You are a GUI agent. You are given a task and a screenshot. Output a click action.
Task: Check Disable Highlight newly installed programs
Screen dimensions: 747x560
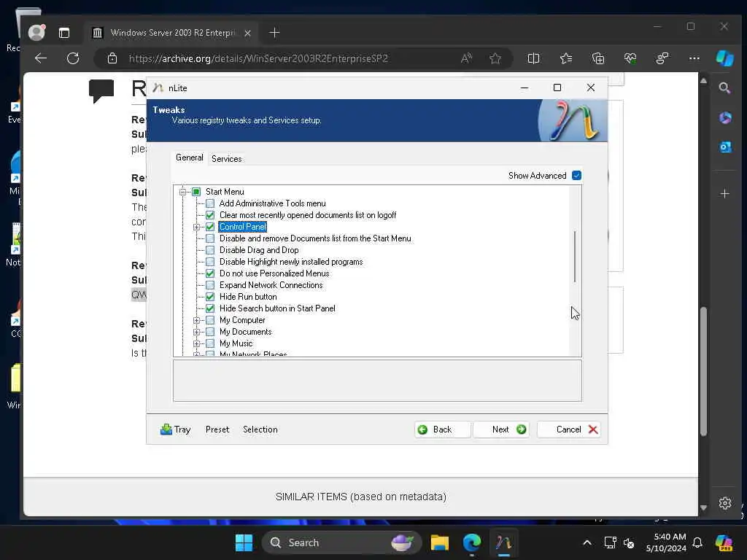(210, 262)
